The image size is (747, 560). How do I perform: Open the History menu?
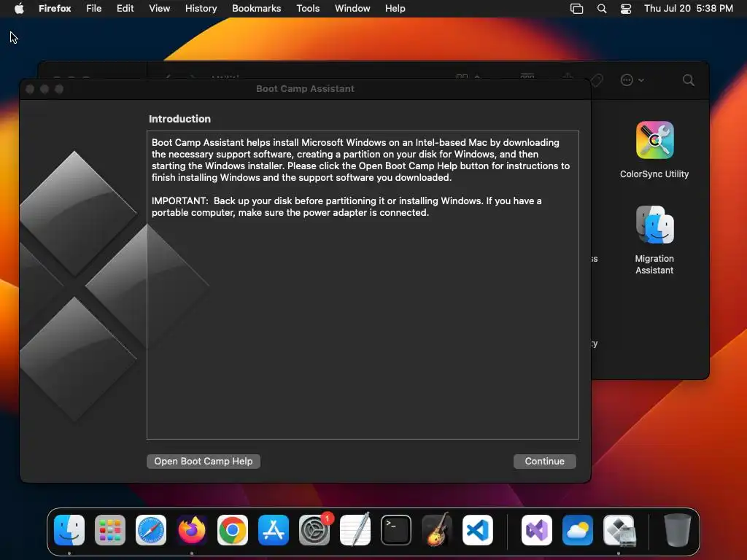[x=201, y=8]
